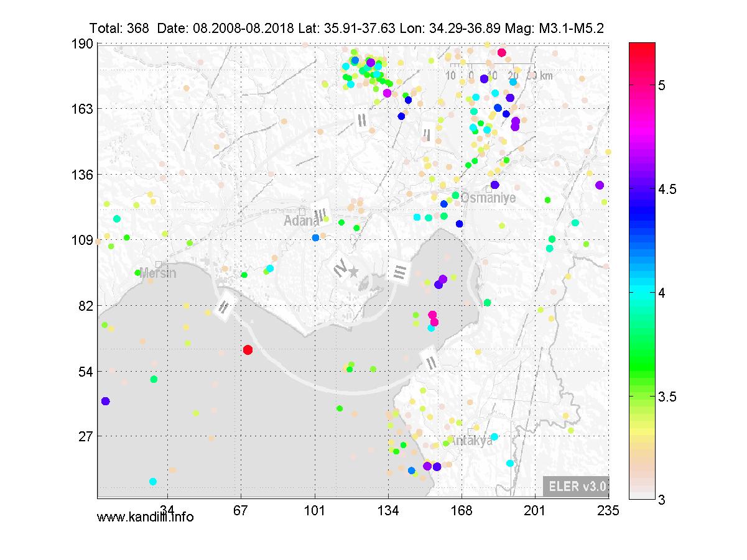Click the red M5.2 earthquake dot in the sea
This screenshot has width=747, height=560.
coord(248,350)
